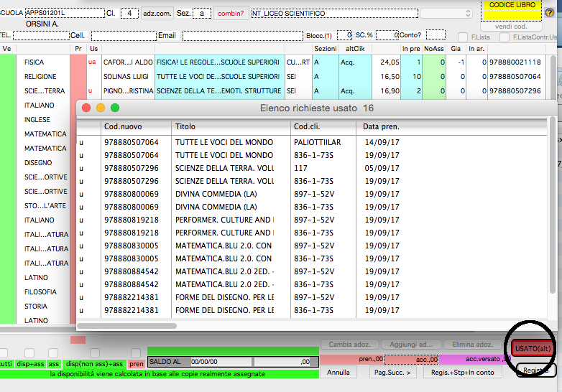Click the adz.com. button
Viewport: 562px width, 392px height.
157,13
